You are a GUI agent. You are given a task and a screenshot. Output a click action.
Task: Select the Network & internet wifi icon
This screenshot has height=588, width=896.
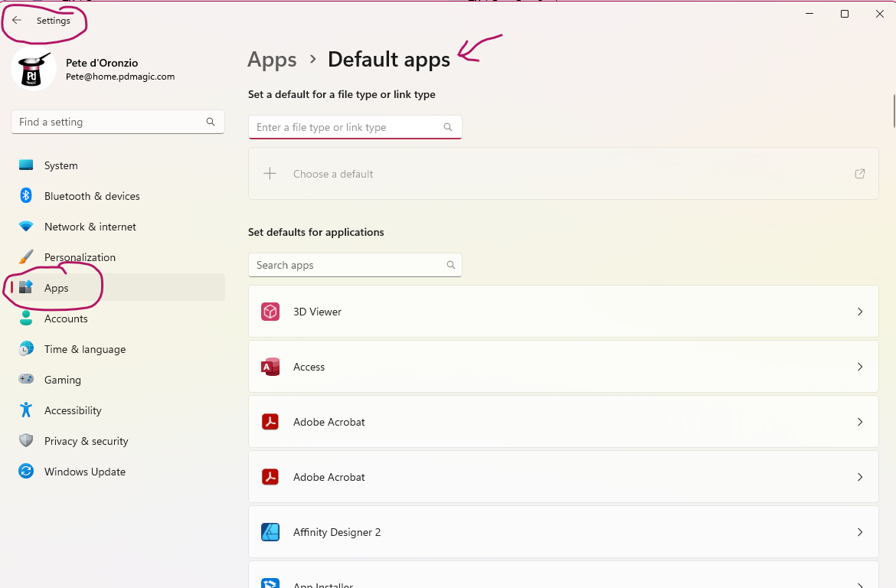click(x=26, y=227)
